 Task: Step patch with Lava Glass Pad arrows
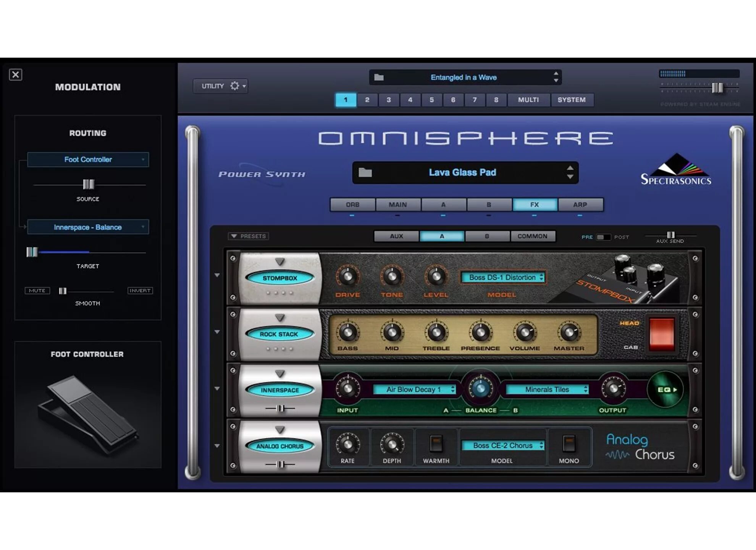(x=570, y=172)
